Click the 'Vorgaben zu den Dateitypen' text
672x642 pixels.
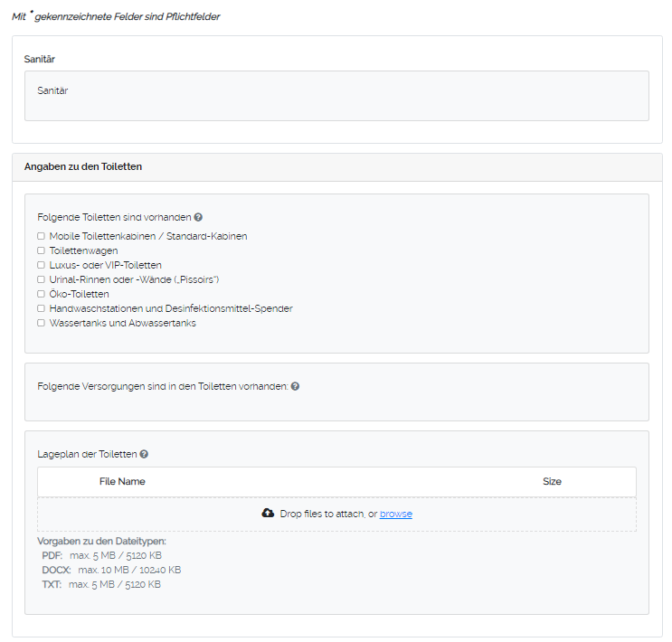click(101, 541)
